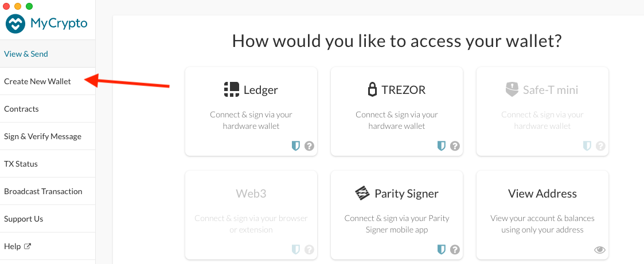Click the Parity Signer logo icon
This screenshot has width=644, height=264.
(362, 194)
